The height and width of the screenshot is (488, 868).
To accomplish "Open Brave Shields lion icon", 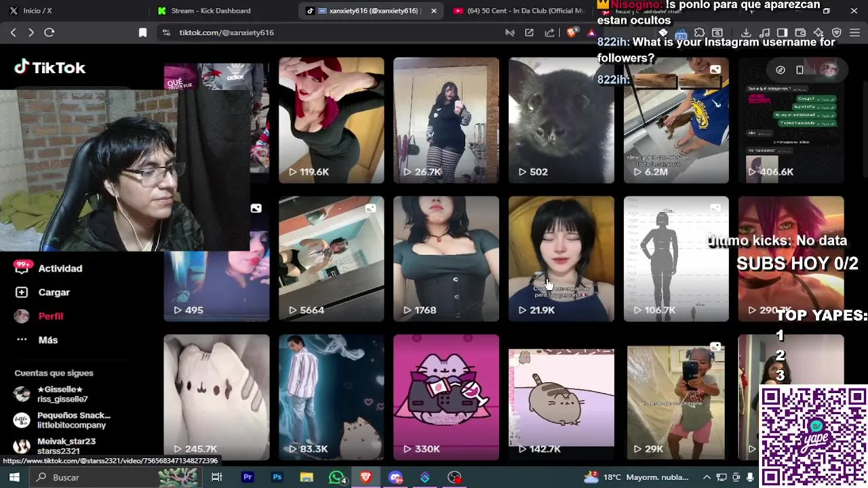I will pos(572,33).
